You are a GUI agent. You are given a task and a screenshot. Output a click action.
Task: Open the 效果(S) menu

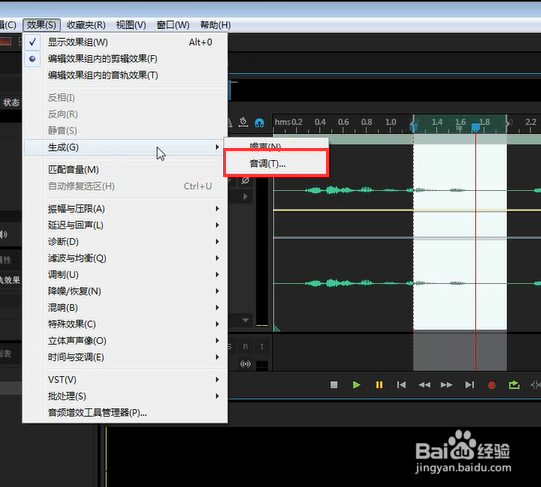pos(41,25)
